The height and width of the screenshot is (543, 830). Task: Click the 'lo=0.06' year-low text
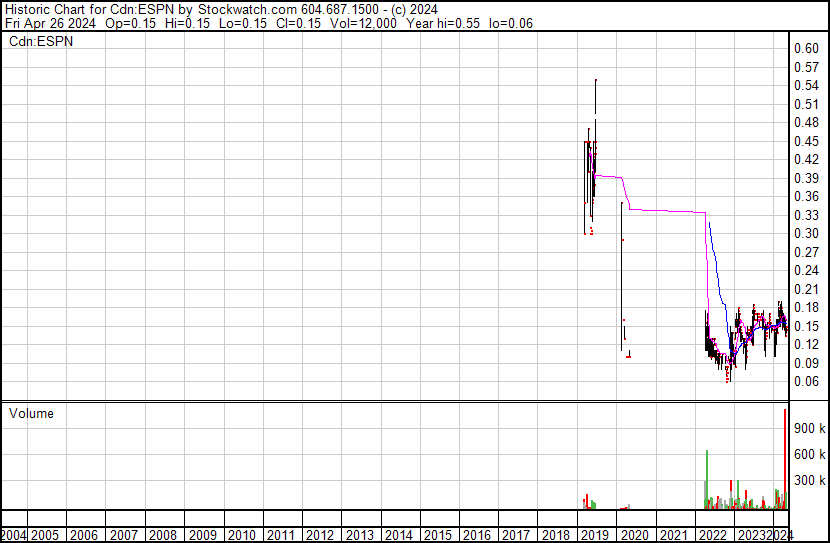pyautogui.click(x=510, y=23)
